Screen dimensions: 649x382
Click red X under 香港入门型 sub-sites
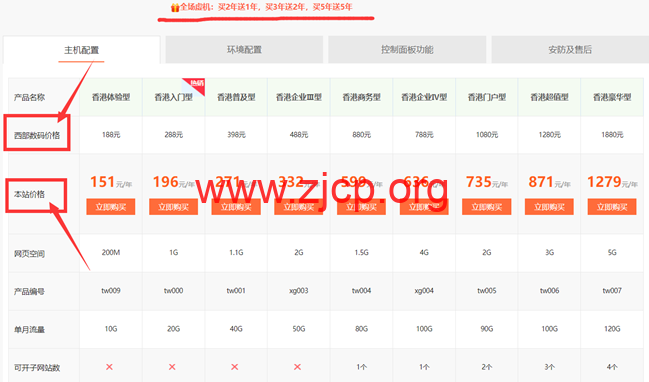click(x=172, y=367)
